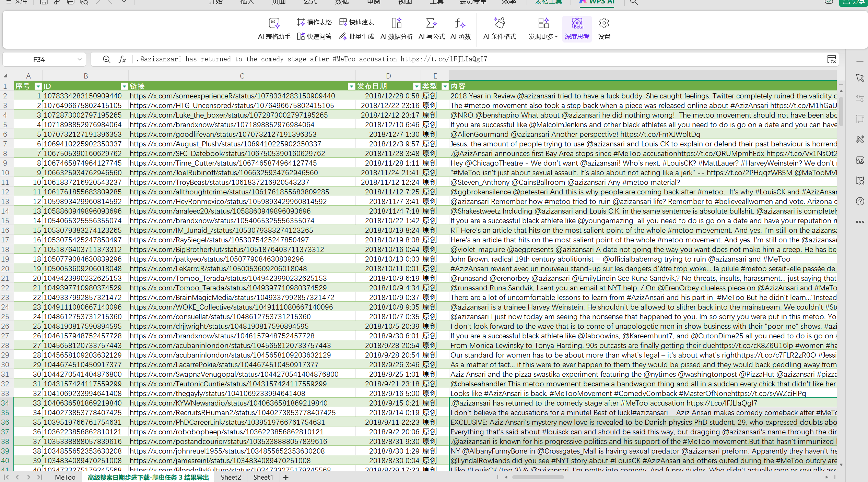Open AI 函数
The height and width of the screenshot is (482, 868).
click(460, 29)
